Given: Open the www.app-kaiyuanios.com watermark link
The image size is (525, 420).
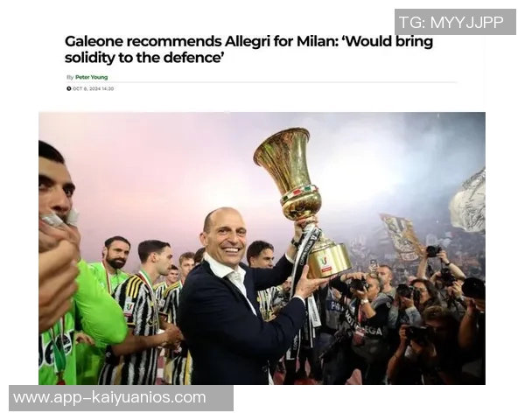Looking at the screenshot, I should click(x=121, y=398).
